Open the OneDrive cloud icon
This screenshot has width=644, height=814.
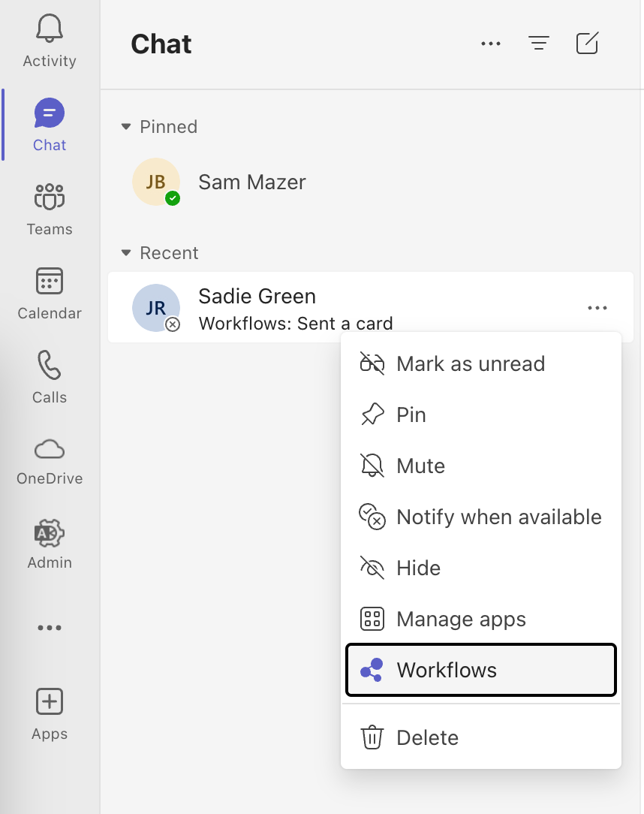coord(50,450)
